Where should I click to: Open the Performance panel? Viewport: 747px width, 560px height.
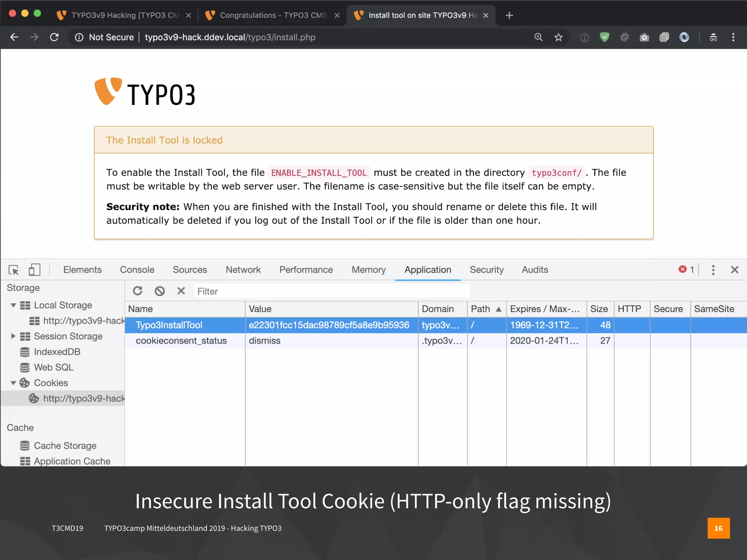[x=306, y=270]
